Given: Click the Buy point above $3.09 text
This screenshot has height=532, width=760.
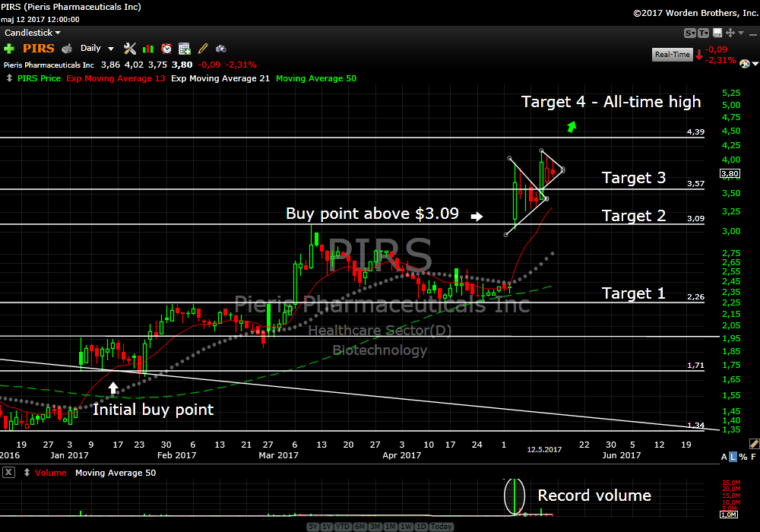Looking at the screenshot, I should coord(372,214).
